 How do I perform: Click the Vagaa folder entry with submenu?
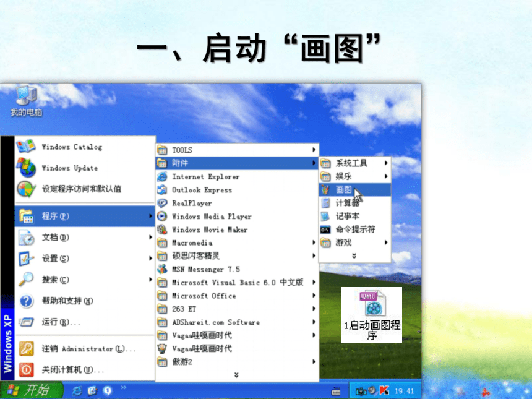click(x=237, y=335)
